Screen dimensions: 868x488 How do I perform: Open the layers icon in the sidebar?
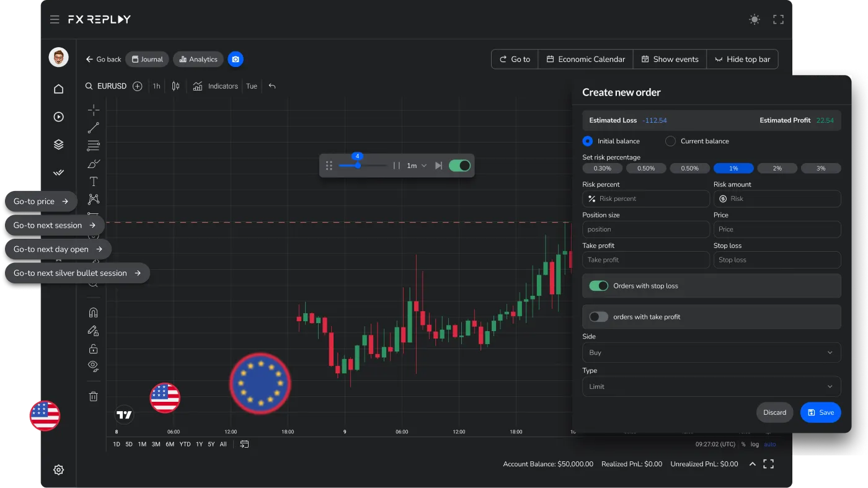pyautogui.click(x=58, y=144)
